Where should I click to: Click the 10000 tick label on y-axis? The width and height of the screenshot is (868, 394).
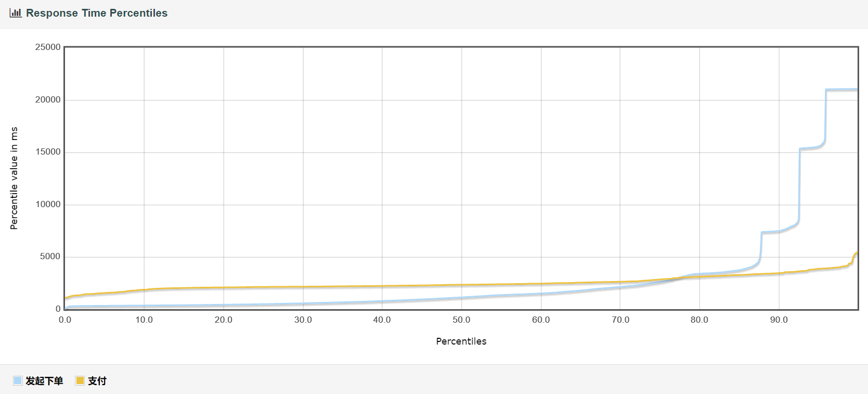tap(48, 205)
